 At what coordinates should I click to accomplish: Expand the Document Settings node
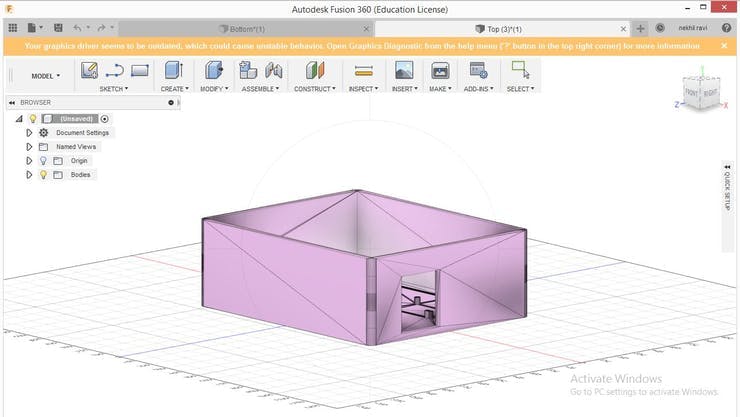(29, 133)
